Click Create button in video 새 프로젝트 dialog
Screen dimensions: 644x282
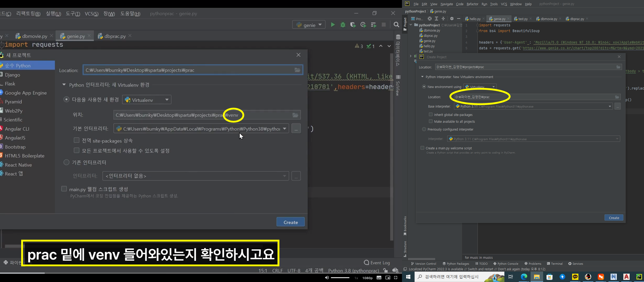pyautogui.click(x=291, y=222)
